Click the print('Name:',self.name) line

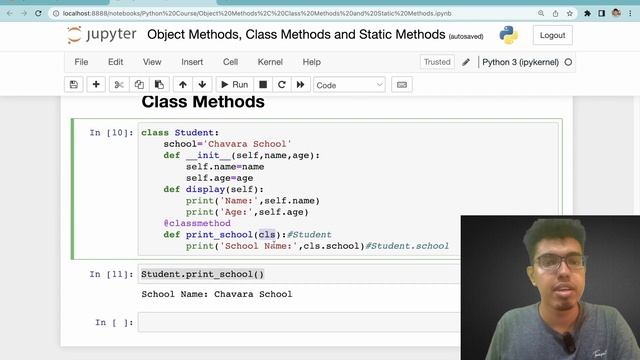pos(253,201)
